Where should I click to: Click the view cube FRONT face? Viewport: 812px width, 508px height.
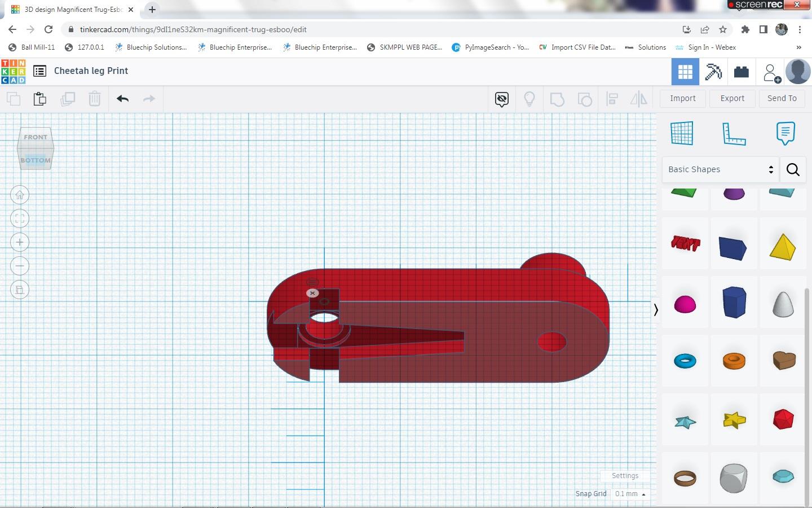(x=36, y=137)
